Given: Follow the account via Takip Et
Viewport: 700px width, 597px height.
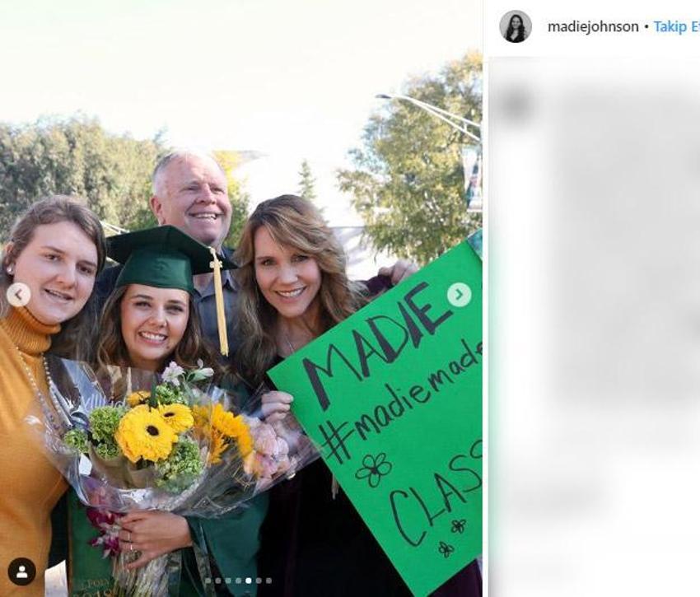Looking at the screenshot, I should point(677,27).
